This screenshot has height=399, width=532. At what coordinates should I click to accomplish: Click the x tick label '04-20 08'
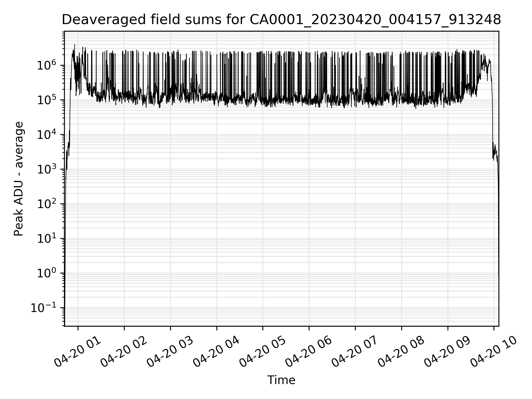click(x=401, y=351)
